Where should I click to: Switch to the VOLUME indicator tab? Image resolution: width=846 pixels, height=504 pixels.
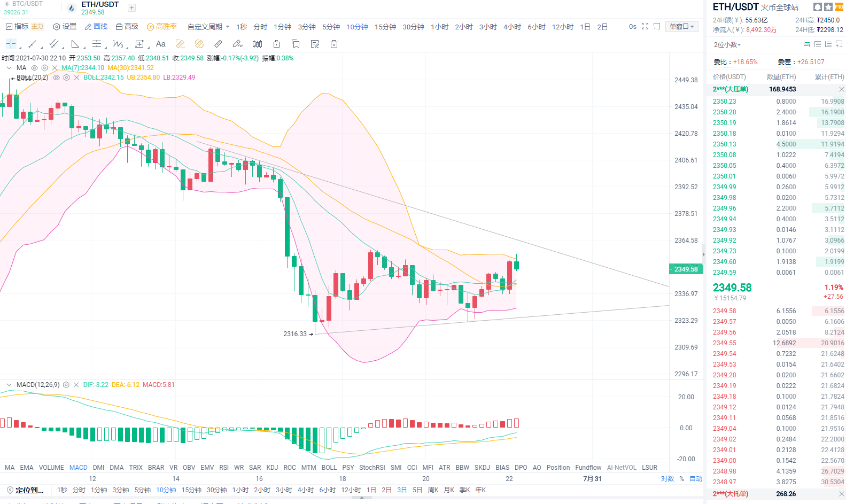(x=51, y=468)
